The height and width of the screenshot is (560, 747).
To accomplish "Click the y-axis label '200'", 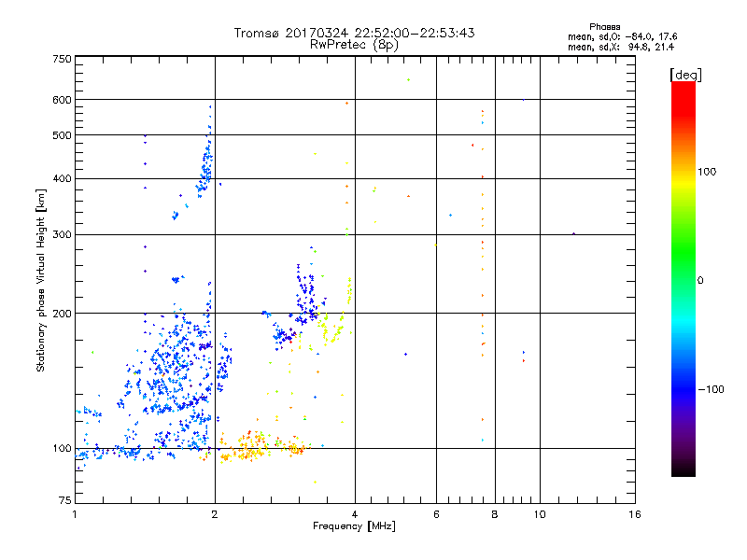I will point(63,314).
